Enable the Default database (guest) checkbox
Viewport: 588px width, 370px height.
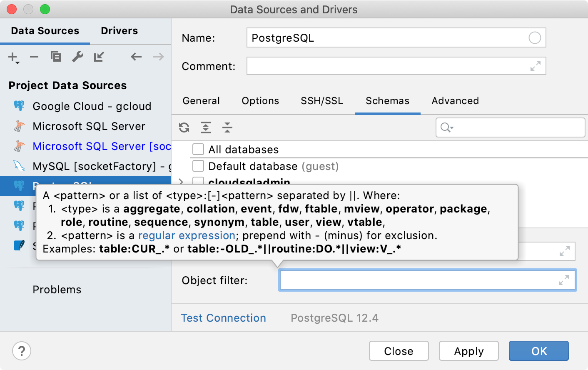(x=198, y=165)
